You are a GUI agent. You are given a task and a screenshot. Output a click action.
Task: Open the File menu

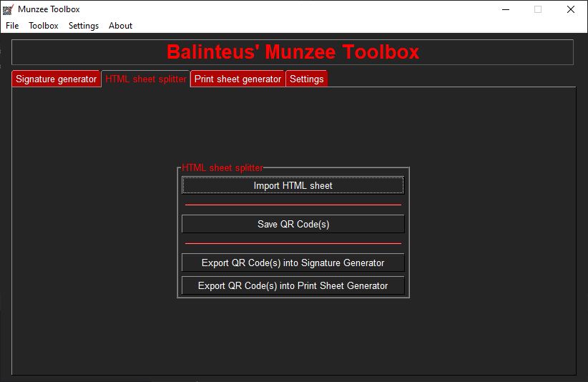pos(12,26)
